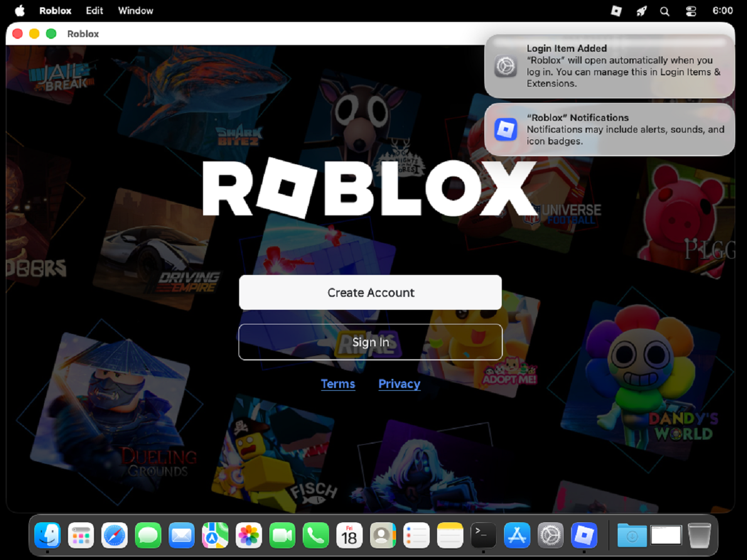Launch Safari from the dock
The width and height of the screenshot is (747, 560).
114,535
